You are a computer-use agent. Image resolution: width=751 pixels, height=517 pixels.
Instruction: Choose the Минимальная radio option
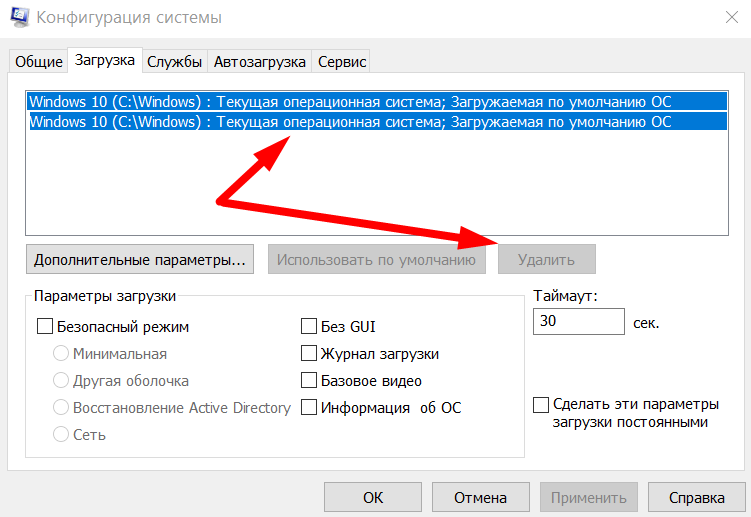[x=61, y=354]
